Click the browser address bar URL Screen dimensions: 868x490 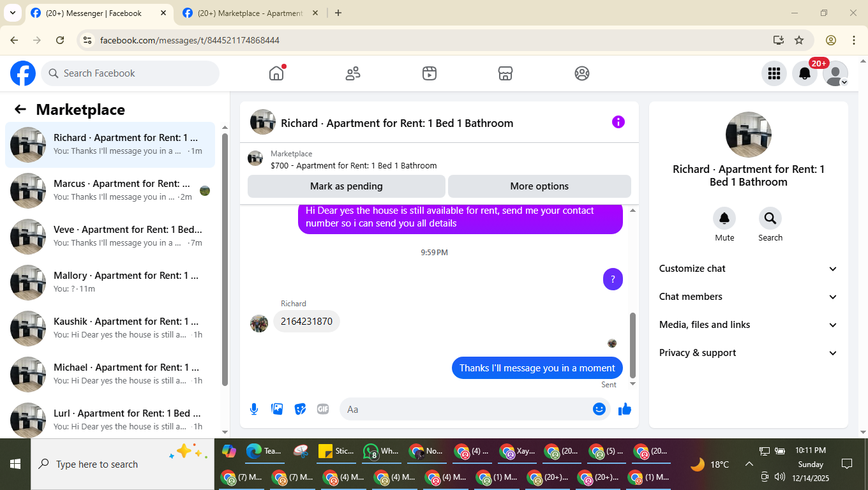point(190,40)
